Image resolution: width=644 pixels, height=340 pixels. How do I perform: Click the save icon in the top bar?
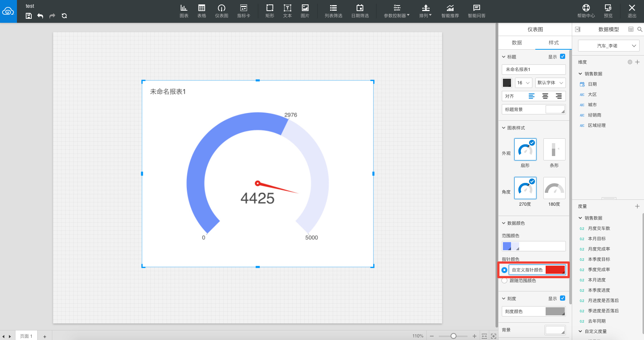click(x=29, y=16)
